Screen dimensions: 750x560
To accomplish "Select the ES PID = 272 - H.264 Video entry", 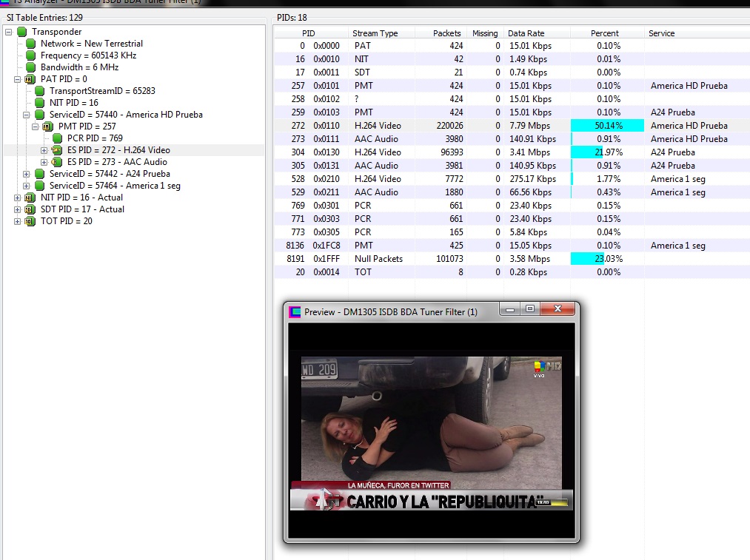I will click(x=118, y=150).
